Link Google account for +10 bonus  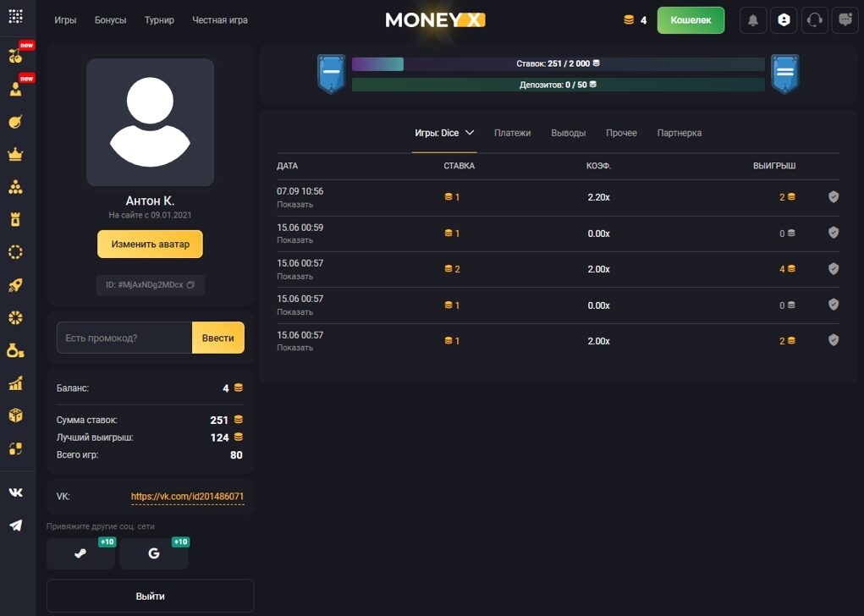[x=154, y=553]
